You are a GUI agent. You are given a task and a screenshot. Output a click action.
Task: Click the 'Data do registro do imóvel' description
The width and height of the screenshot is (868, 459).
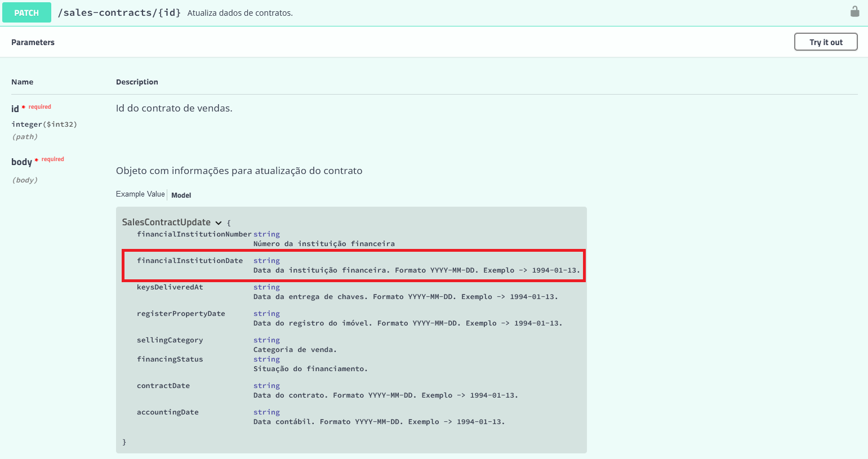(x=408, y=323)
